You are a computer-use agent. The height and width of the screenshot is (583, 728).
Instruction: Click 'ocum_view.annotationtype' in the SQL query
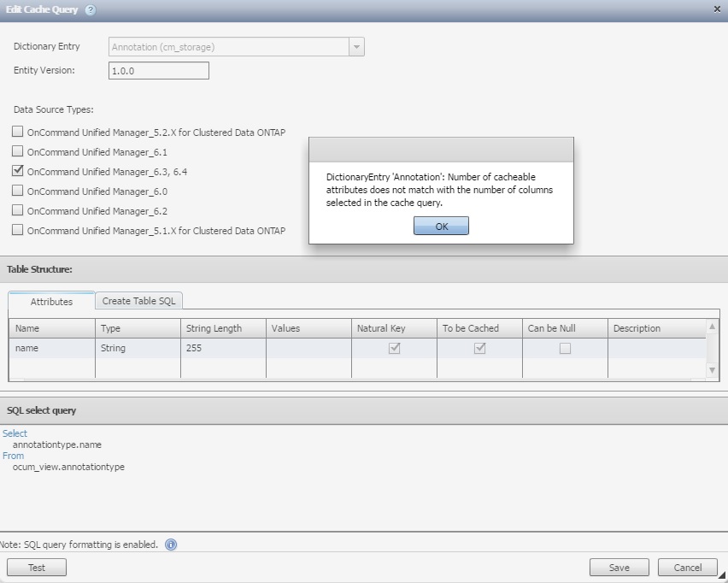coord(68,467)
